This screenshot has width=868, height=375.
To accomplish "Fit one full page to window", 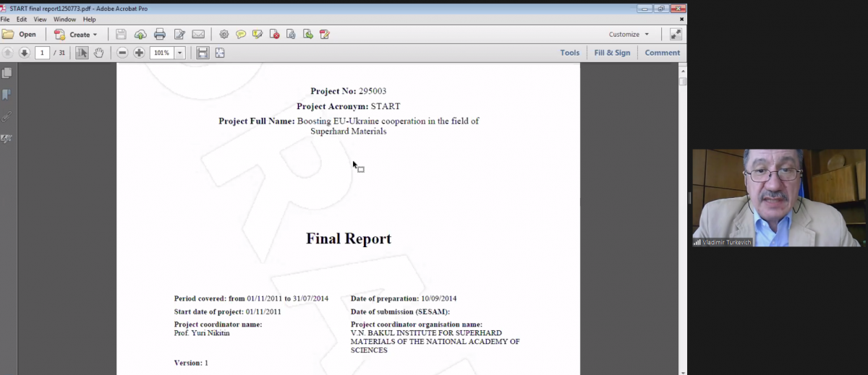I will [220, 53].
